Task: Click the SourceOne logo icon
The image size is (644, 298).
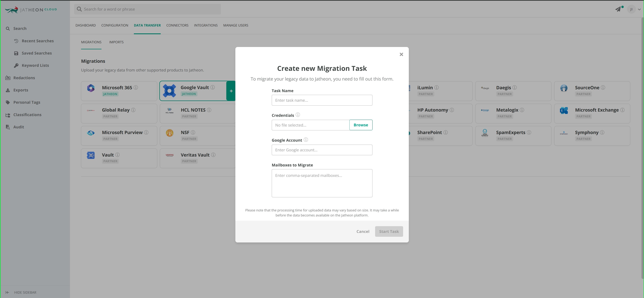Action: (x=564, y=88)
